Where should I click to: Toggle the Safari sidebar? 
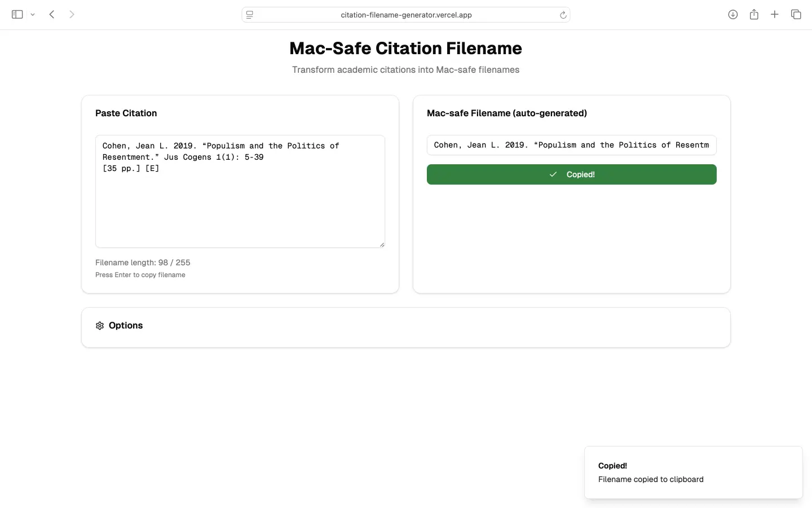16,14
